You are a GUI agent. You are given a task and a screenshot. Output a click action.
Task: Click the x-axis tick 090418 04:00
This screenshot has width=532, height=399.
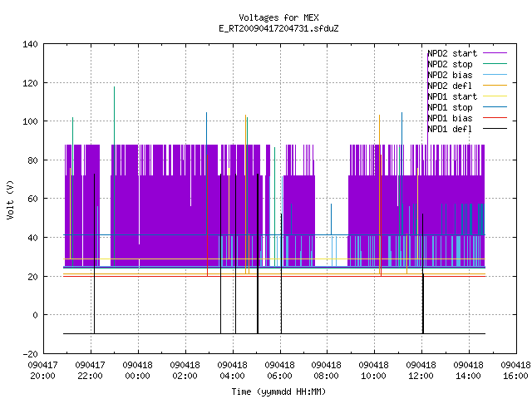click(x=232, y=371)
